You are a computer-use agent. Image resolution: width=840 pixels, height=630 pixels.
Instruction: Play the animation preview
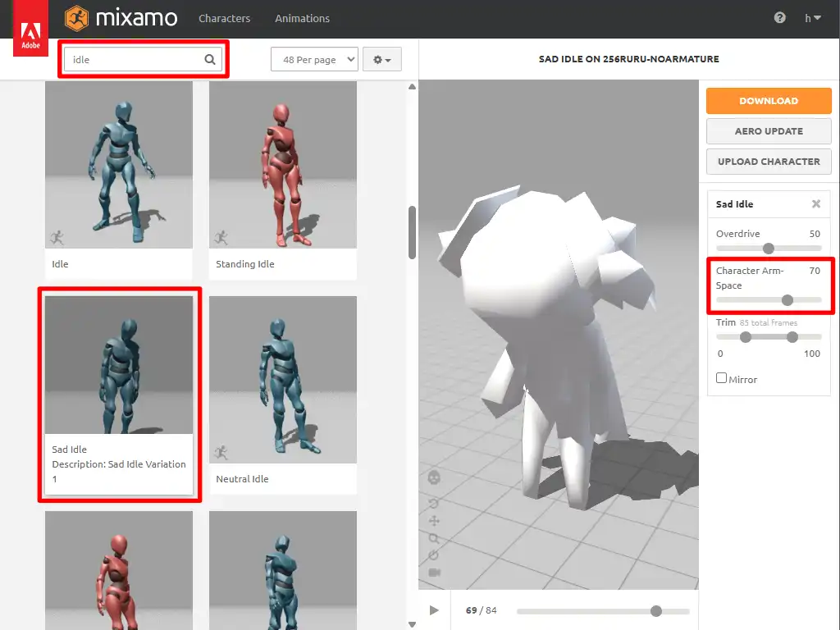click(x=434, y=610)
